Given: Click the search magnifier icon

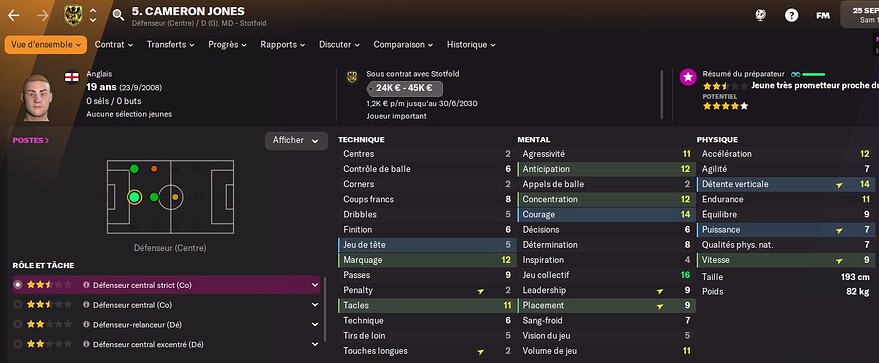Looking at the screenshot, I should pos(118,15).
